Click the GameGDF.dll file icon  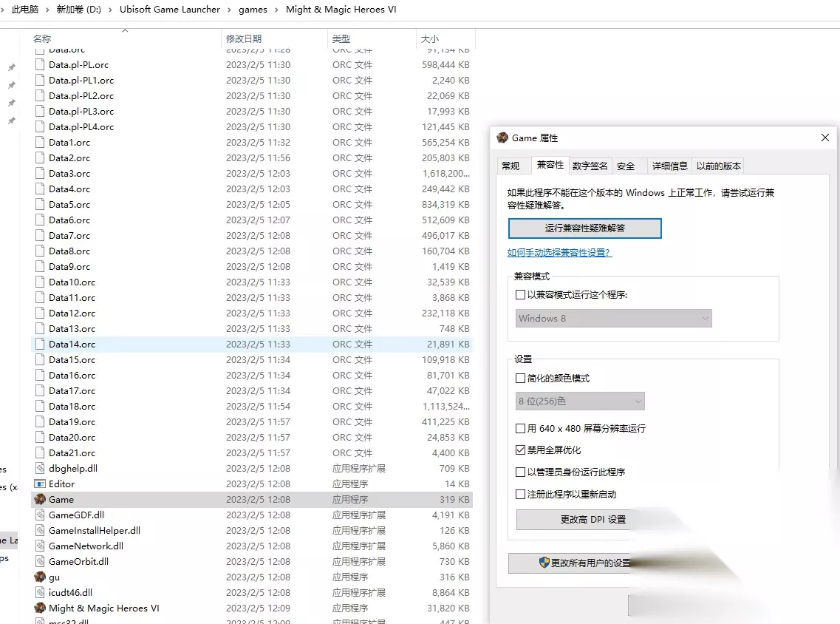pyautogui.click(x=40, y=515)
